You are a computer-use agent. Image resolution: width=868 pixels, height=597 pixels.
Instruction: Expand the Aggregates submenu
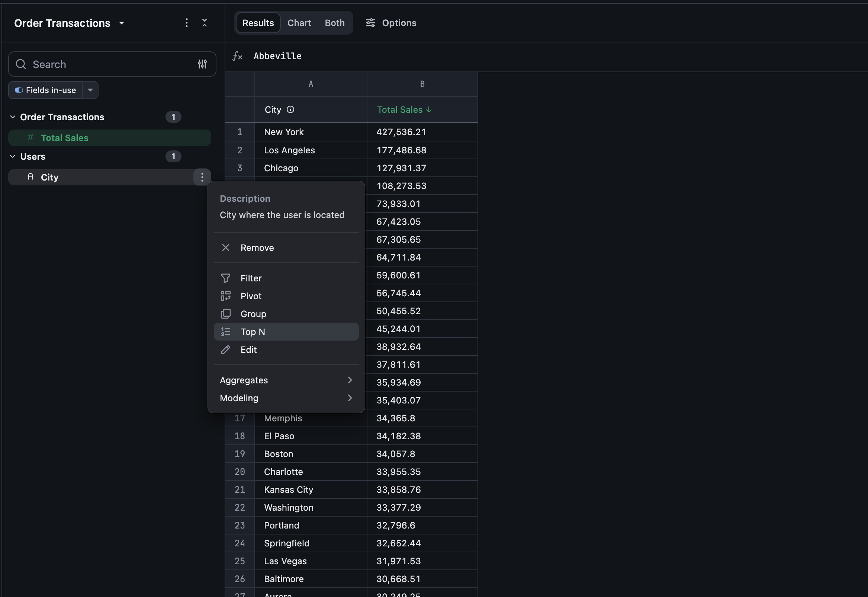click(286, 380)
